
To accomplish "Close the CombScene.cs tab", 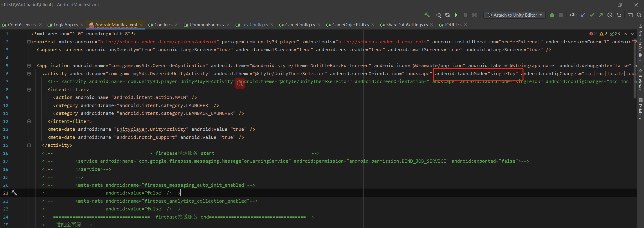I will 41,25.
